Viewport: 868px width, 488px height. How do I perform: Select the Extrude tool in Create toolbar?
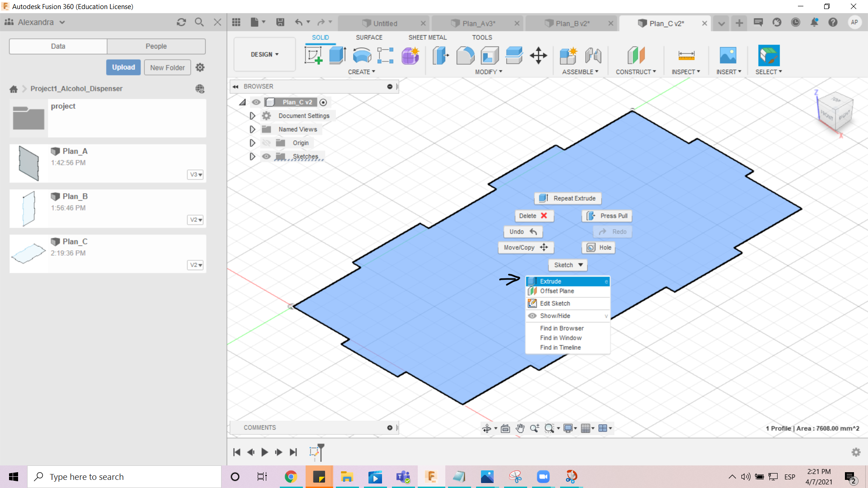pos(337,56)
